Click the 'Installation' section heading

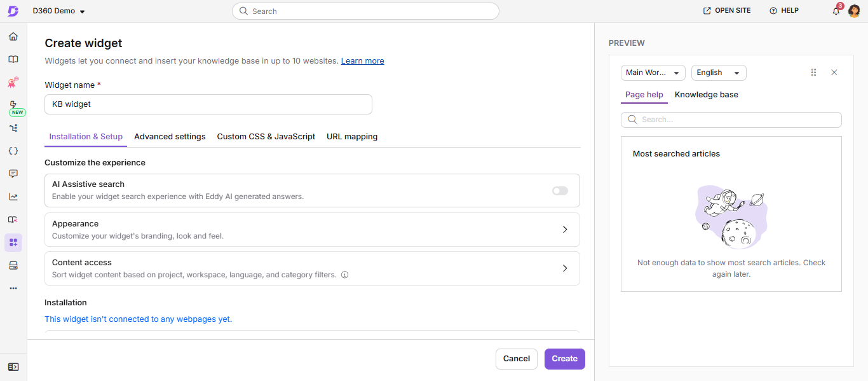click(x=65, y=303)
